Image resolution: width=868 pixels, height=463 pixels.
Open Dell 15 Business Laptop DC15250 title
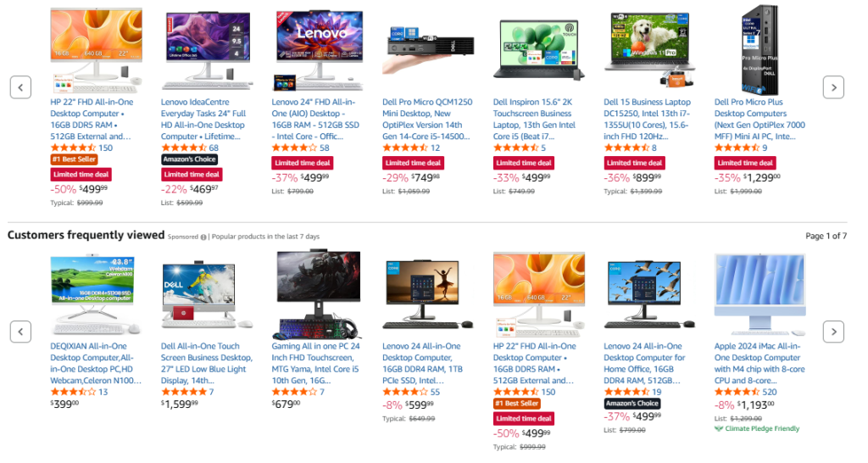click(x=647, y=119)
